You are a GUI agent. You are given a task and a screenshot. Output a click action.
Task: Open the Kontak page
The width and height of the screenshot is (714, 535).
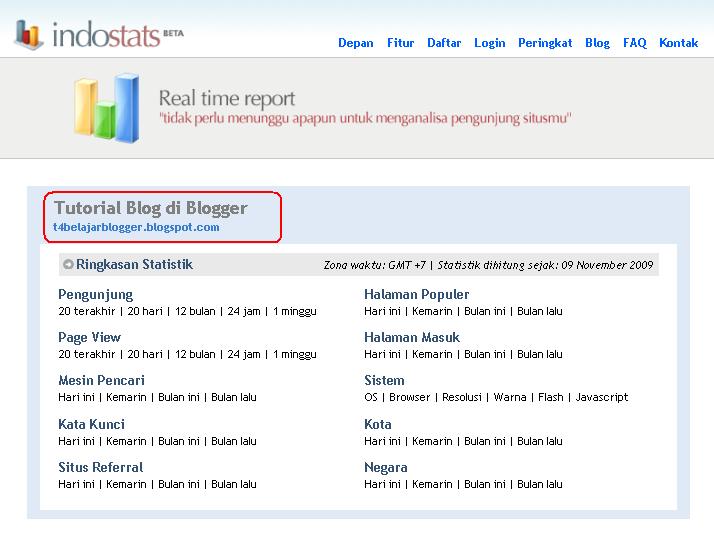[x=678, y=43]
